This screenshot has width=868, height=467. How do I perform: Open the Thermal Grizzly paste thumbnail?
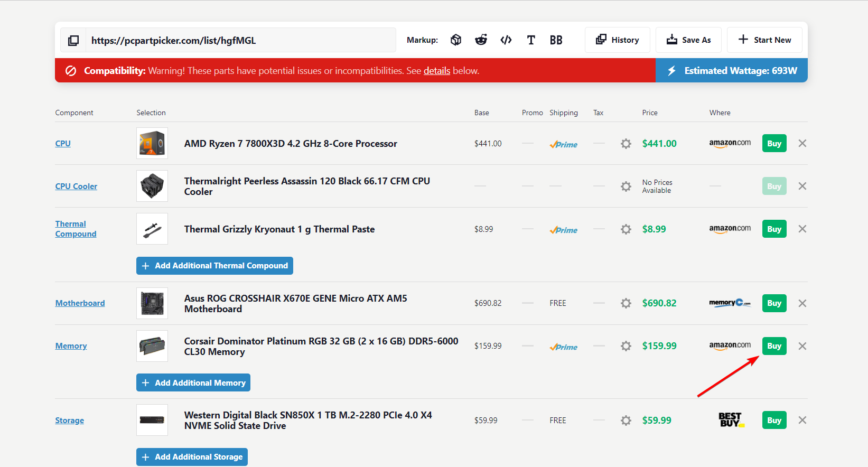coord(152,229)
